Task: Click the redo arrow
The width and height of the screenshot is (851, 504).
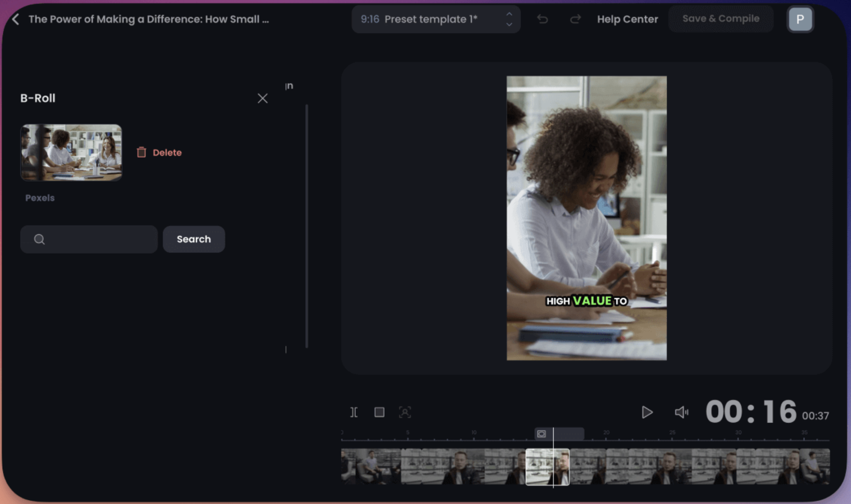Action: [x=575, y=20]
